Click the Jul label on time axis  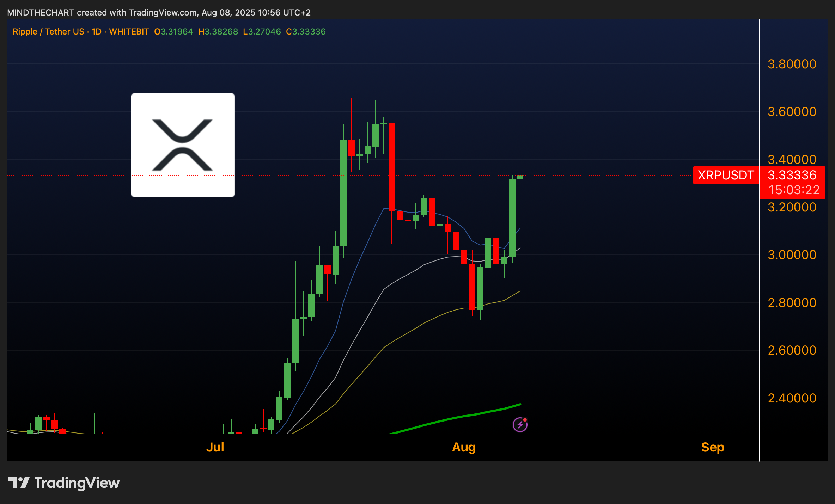(215, 447)
